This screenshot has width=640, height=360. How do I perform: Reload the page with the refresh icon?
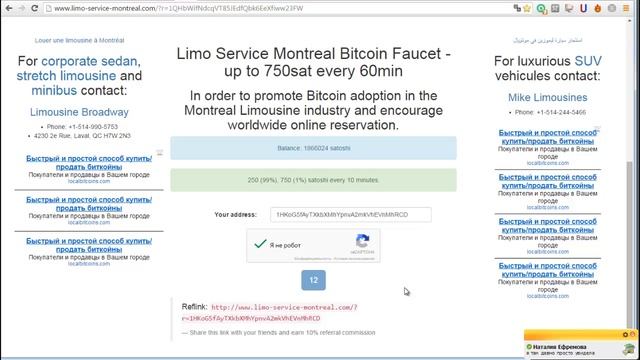pos(35,8)
